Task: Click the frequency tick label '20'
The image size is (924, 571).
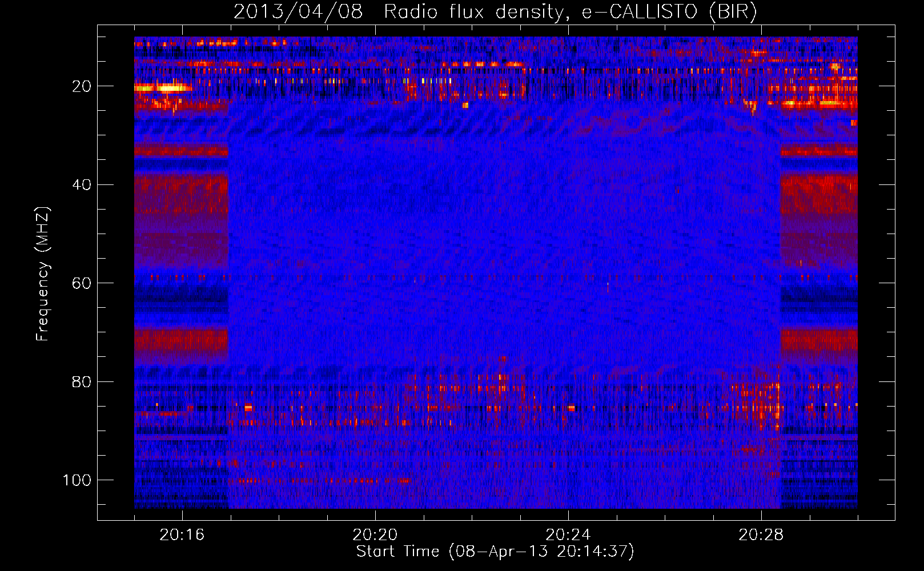Action: [82, 86]
